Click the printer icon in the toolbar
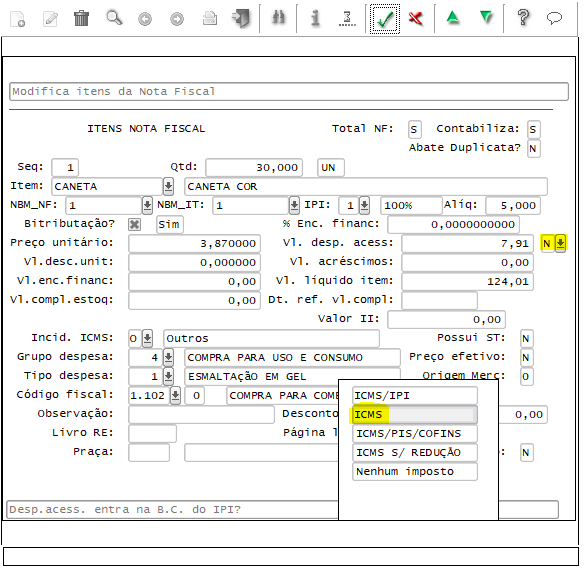 210,18
